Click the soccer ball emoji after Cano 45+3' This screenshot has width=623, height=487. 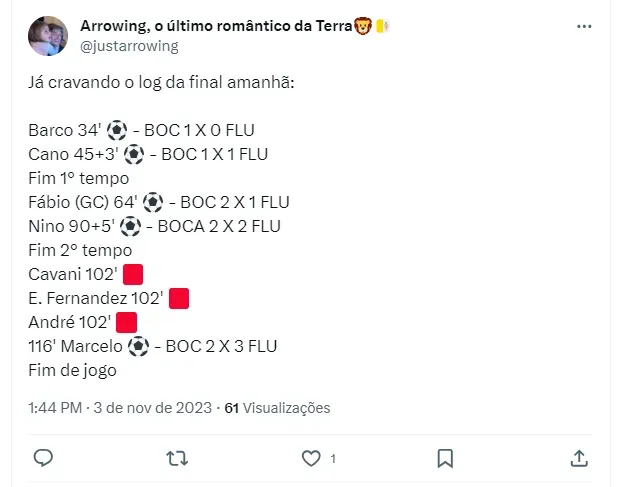tap(135, 154)
